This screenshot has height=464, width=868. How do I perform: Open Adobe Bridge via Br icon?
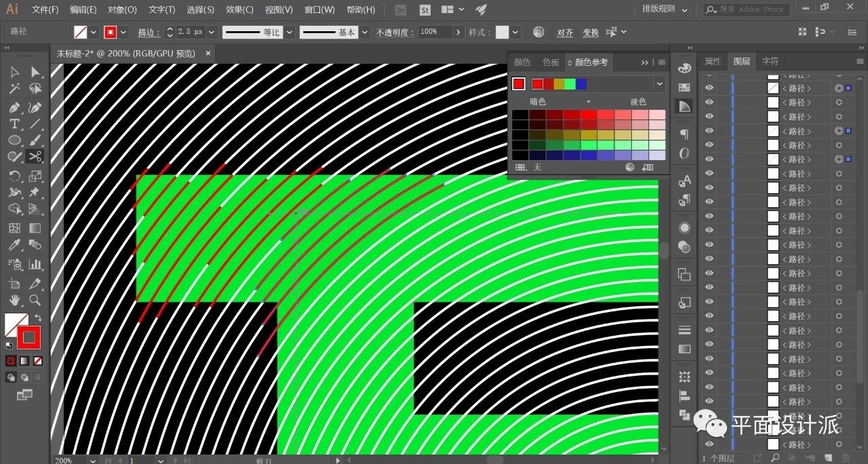401,10
